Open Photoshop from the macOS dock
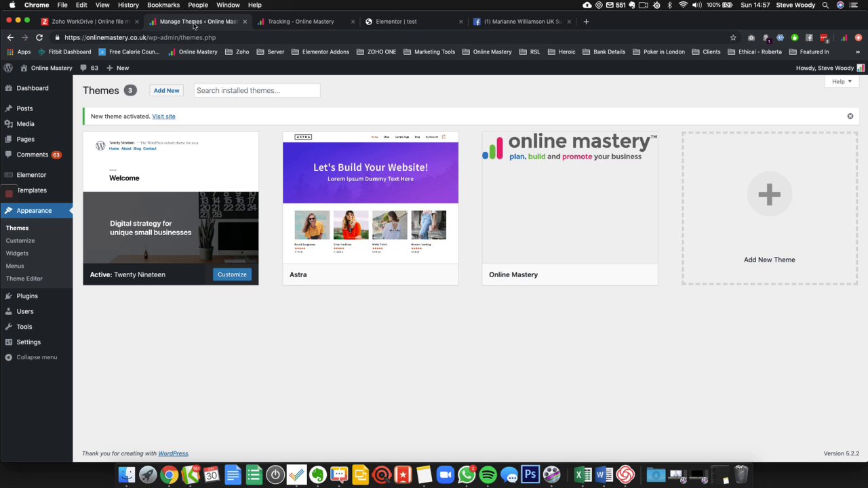The image size is (868, 488). coord(530,474)
